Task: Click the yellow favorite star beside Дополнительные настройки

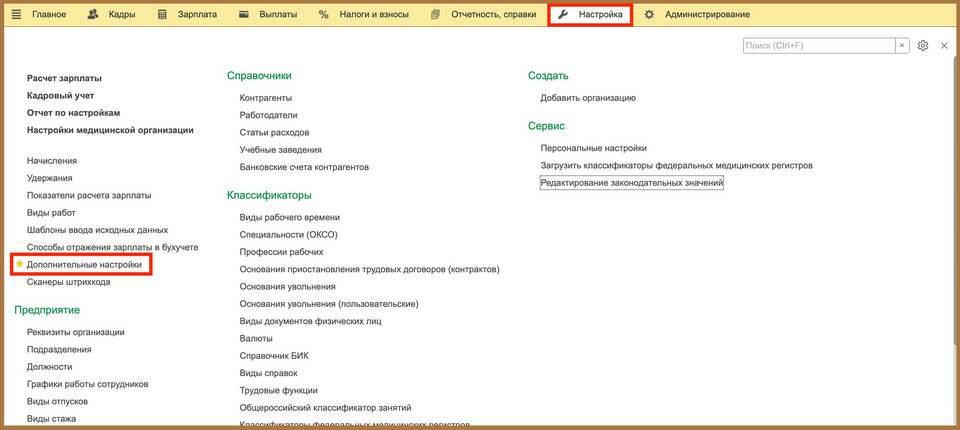Action: point(19,264)
